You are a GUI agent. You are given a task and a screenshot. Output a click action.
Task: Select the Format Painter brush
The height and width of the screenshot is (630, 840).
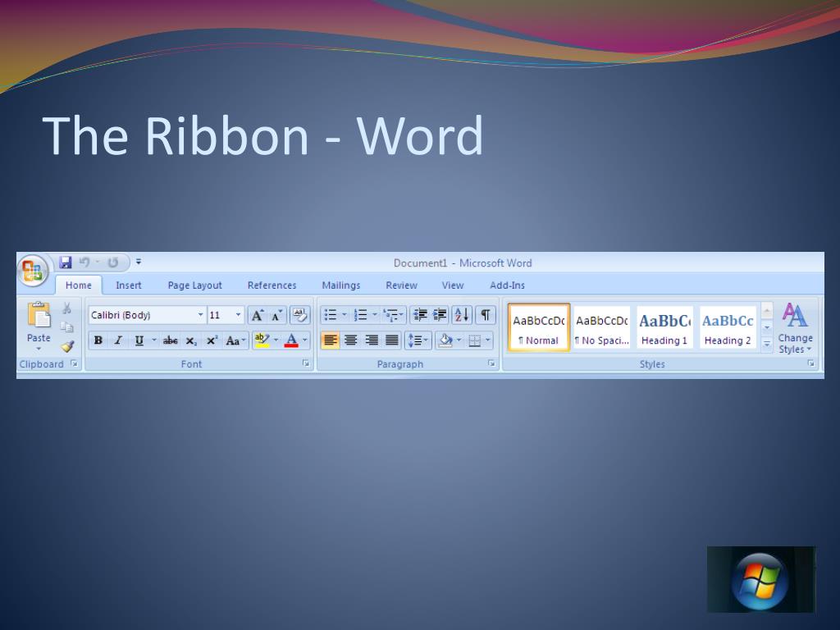tap(67, 346)
